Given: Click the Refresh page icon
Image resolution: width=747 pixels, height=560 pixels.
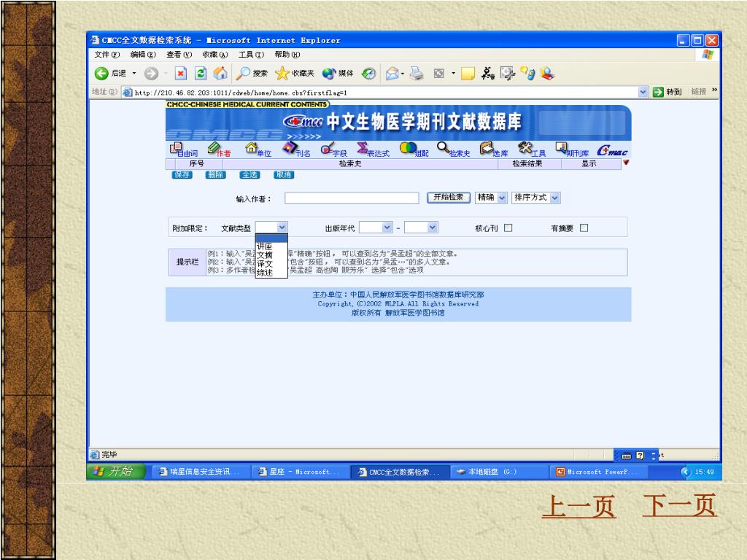Looking at the screenshot, I should (x=201, y=74).
